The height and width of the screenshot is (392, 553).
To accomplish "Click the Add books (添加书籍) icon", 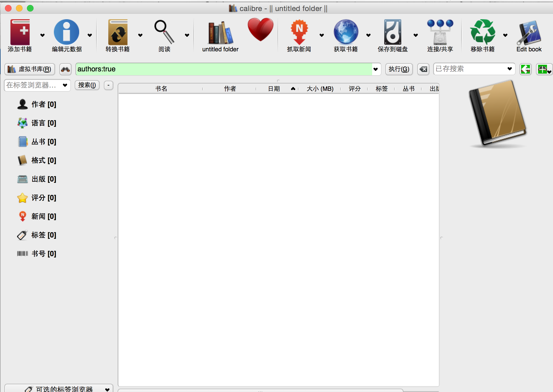I will (20, 32).
